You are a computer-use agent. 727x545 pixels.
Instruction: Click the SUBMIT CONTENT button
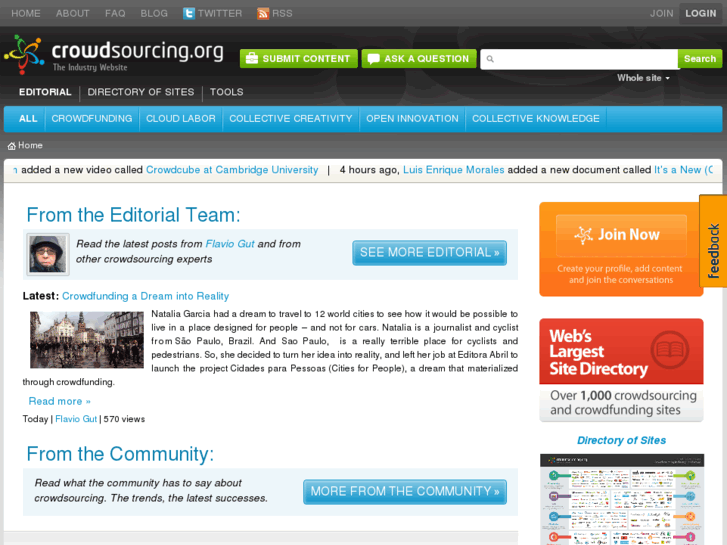pyautogui.click(x=299, y=59)
